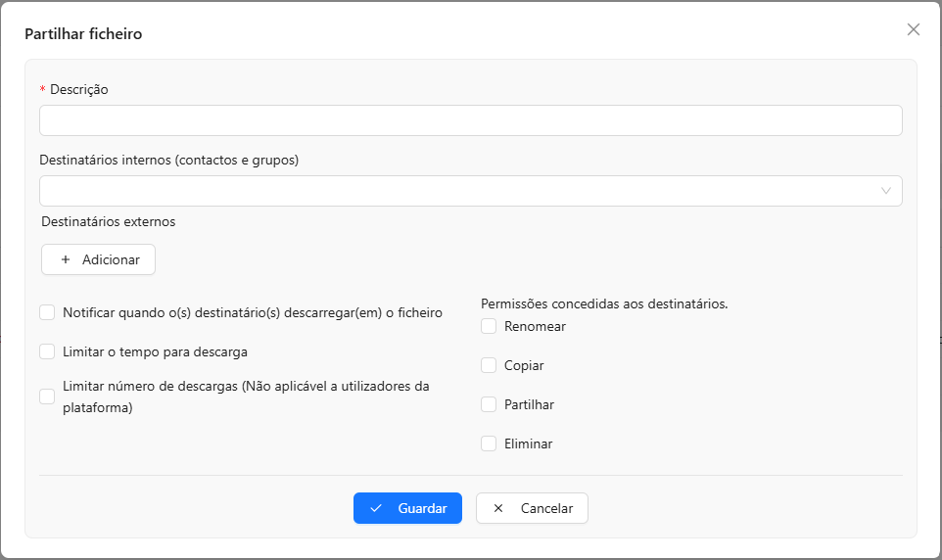Close the Partilhar ficheiro dialog with the X icon

tap(914, 29)
